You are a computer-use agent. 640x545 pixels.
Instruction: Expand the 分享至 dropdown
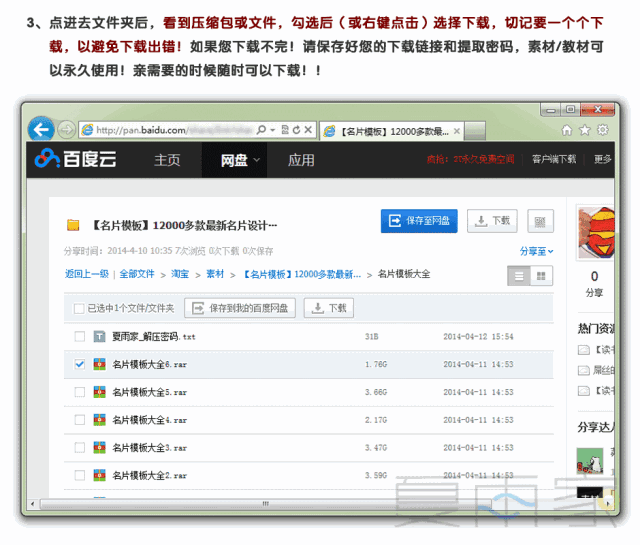point(536,251)
